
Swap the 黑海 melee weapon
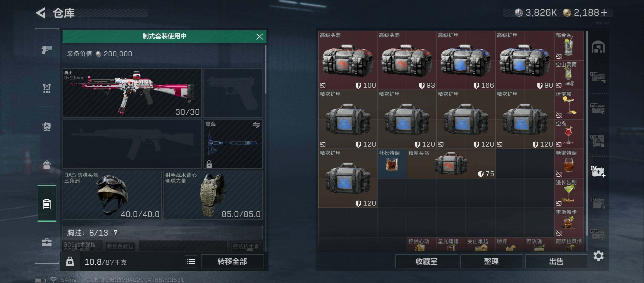pos(256,125)
